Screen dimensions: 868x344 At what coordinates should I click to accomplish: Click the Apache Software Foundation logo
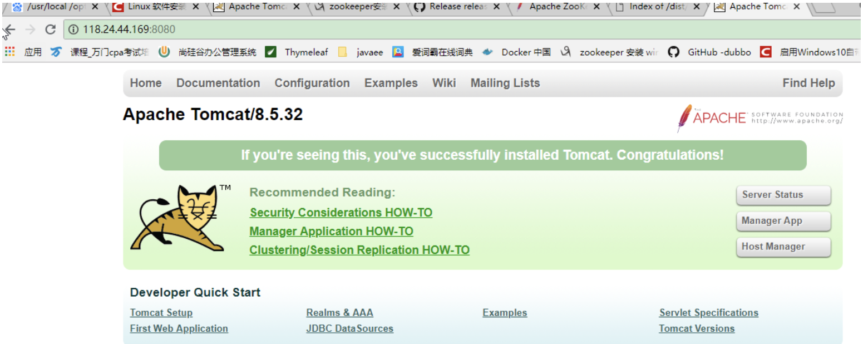tap(759, 117)
